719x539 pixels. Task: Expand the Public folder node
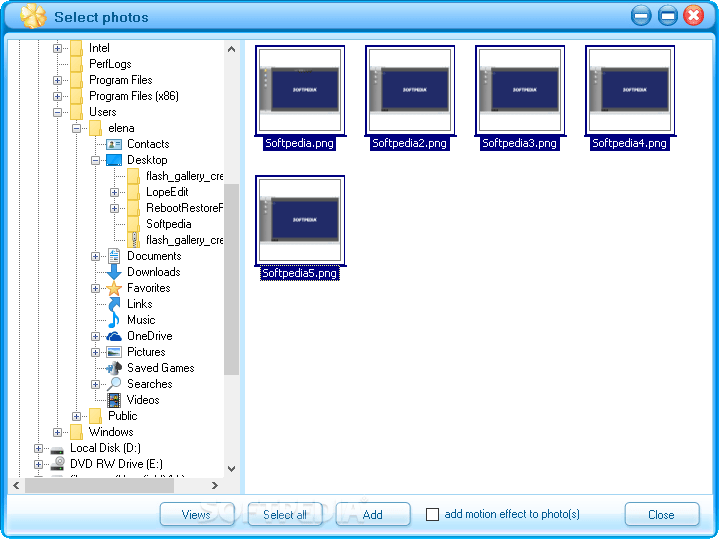[x=77, y=416]
